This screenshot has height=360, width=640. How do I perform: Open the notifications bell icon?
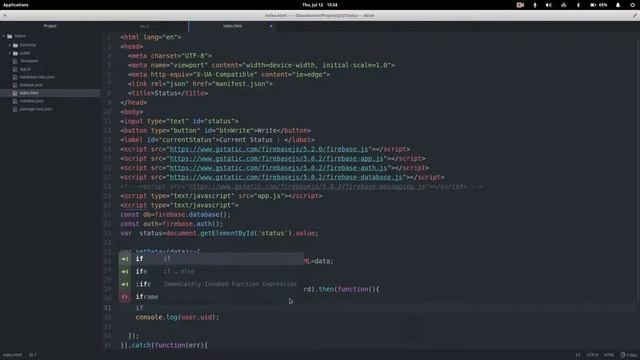click(618, 5)
